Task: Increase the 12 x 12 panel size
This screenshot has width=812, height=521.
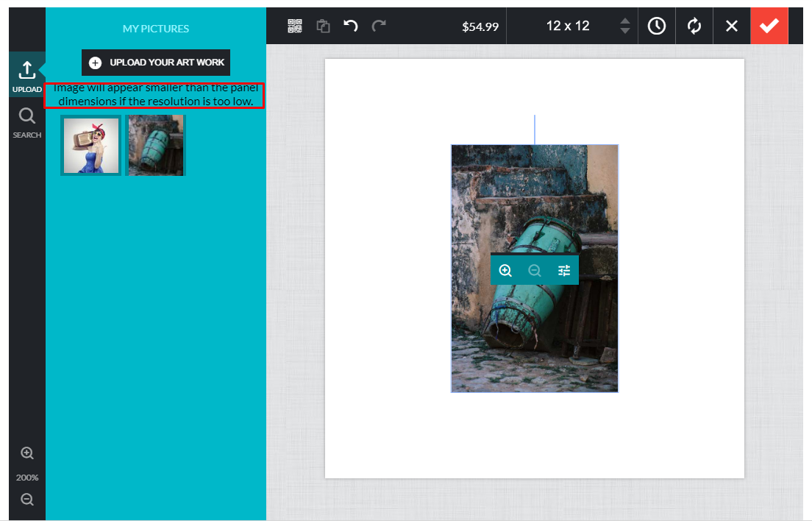Action: (x=625, y=21)
